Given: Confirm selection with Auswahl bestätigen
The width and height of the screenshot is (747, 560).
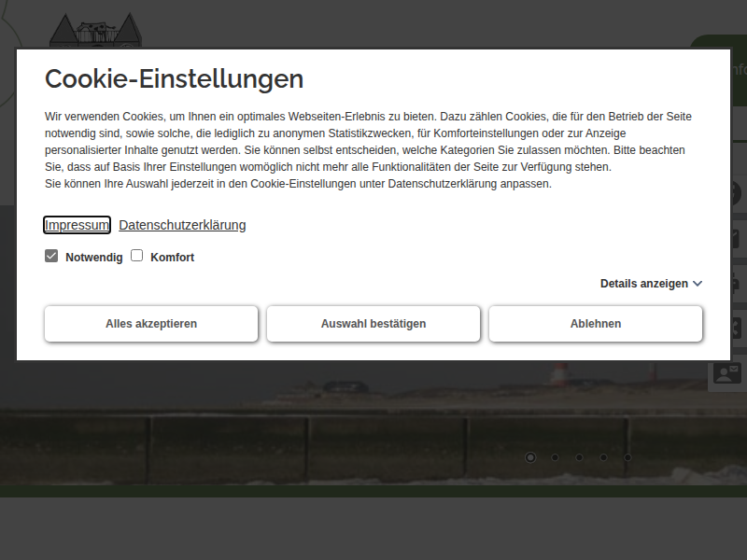Looking at the screenshot, I should tap(373, 324).
